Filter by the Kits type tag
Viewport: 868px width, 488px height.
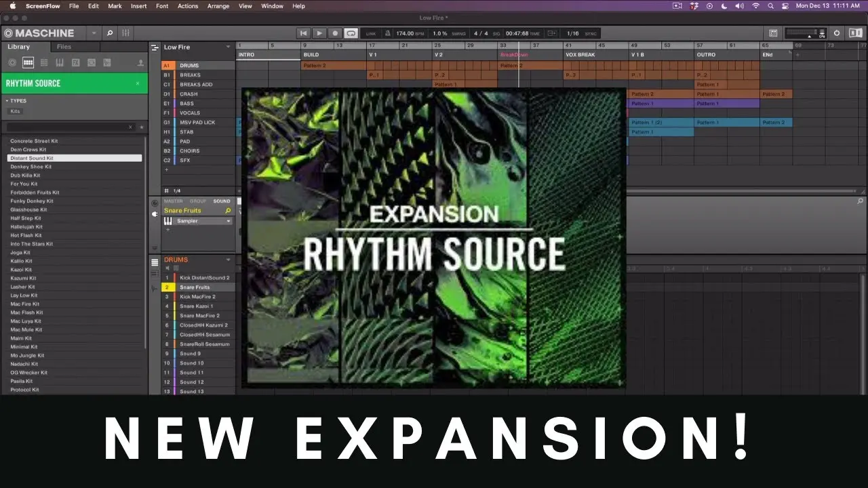15,111
